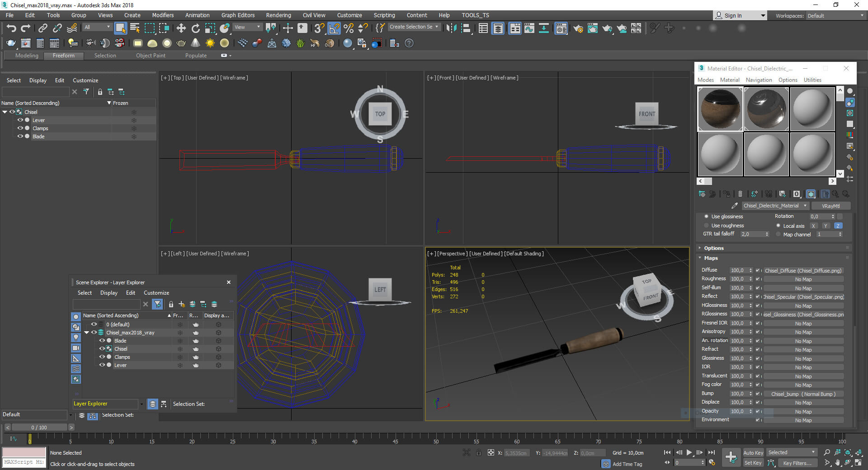
Task: Switch to the Modeling ribbon tab
Action: [27, 56]
